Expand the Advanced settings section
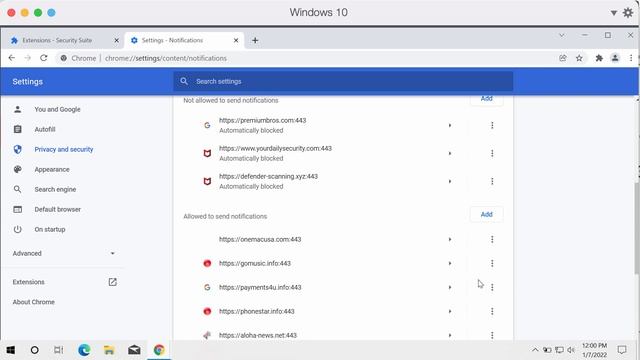Viewport: 640px width, 360px height. [64, 253]
